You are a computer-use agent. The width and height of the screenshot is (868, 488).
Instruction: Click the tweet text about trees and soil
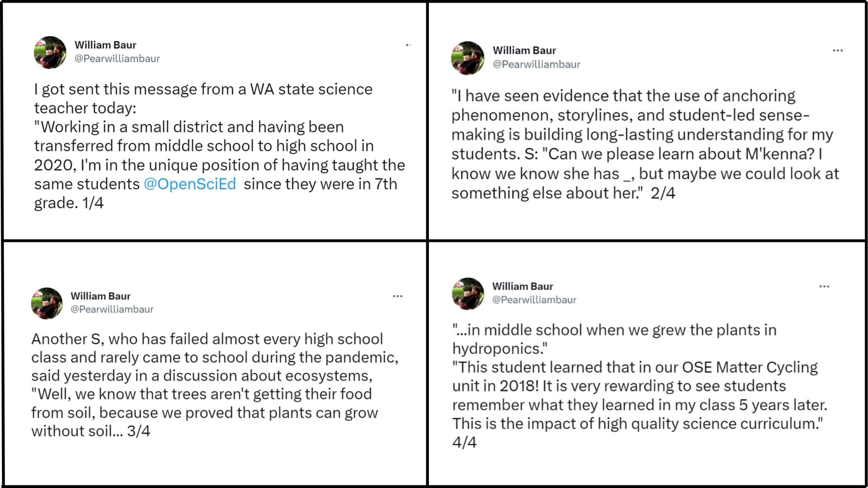(x=214, y=385)
